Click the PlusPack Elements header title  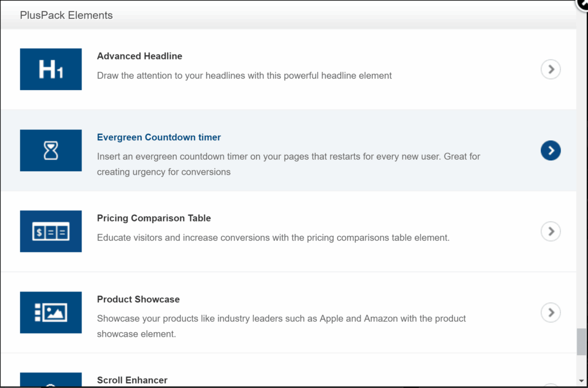tap(67, 16)
